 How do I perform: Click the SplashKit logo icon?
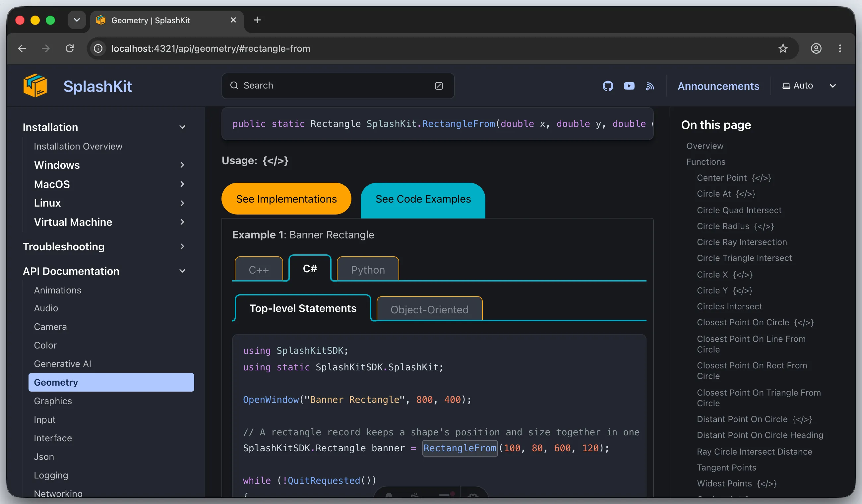[x=35, y=86]
